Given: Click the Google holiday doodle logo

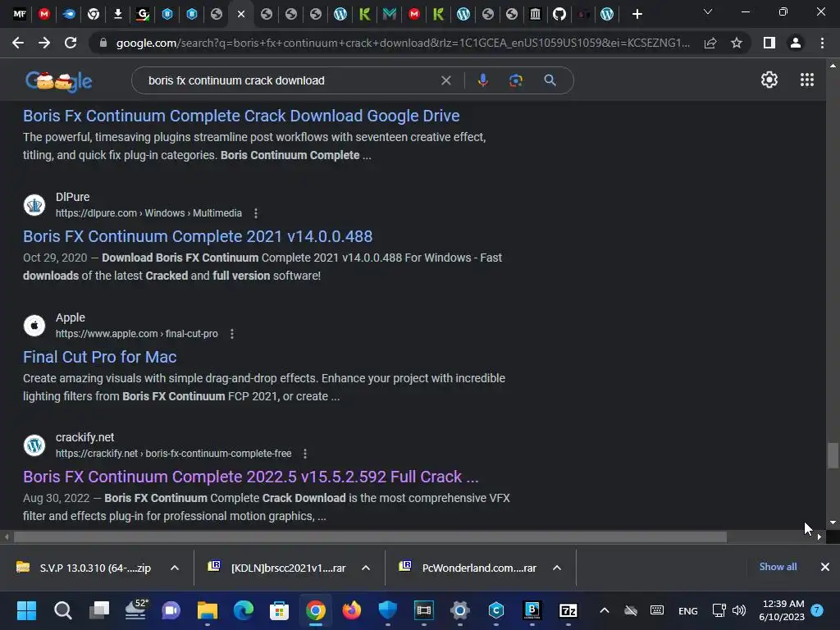Looking at the screenshot, I should pyautogui.click(x=59, y=81).
